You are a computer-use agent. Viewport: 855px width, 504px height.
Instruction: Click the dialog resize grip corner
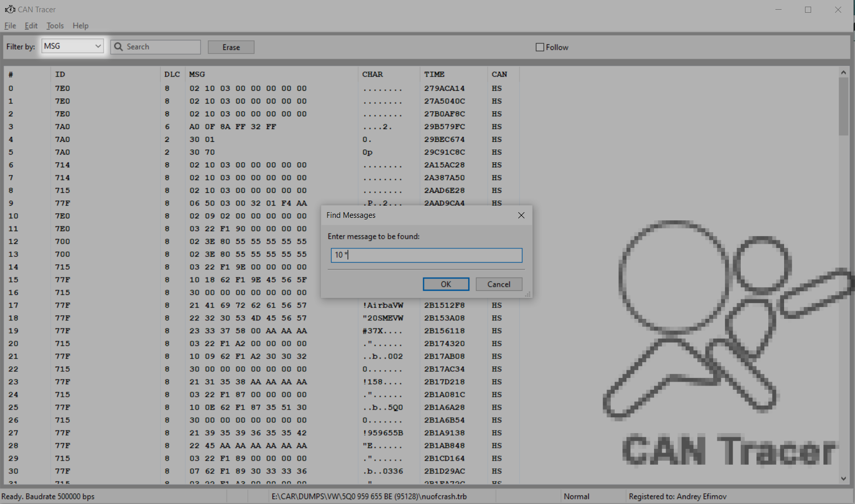[x=527, y=294]
